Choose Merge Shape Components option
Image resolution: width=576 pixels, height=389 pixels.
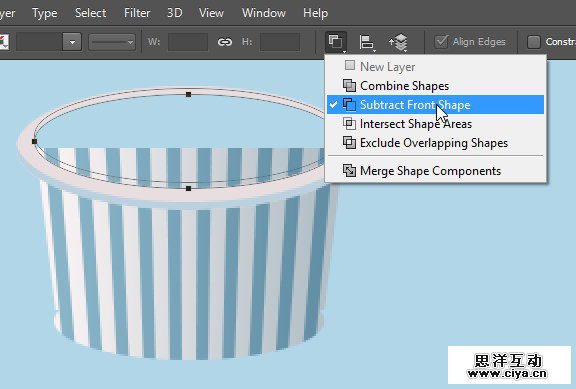tap(435, 171)
